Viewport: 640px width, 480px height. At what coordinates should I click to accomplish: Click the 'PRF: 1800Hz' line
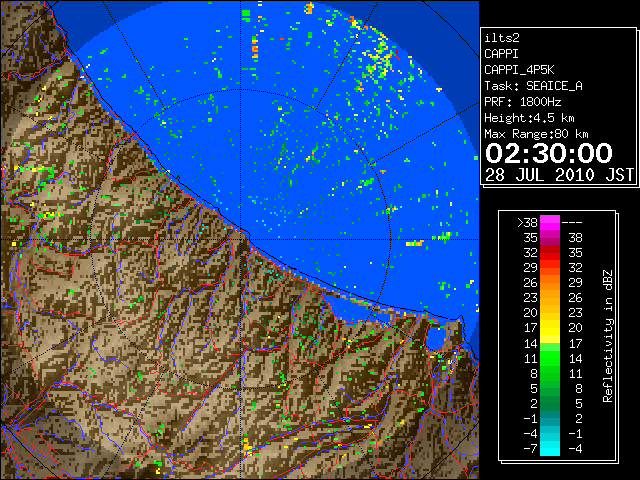[x=523, y=102]
